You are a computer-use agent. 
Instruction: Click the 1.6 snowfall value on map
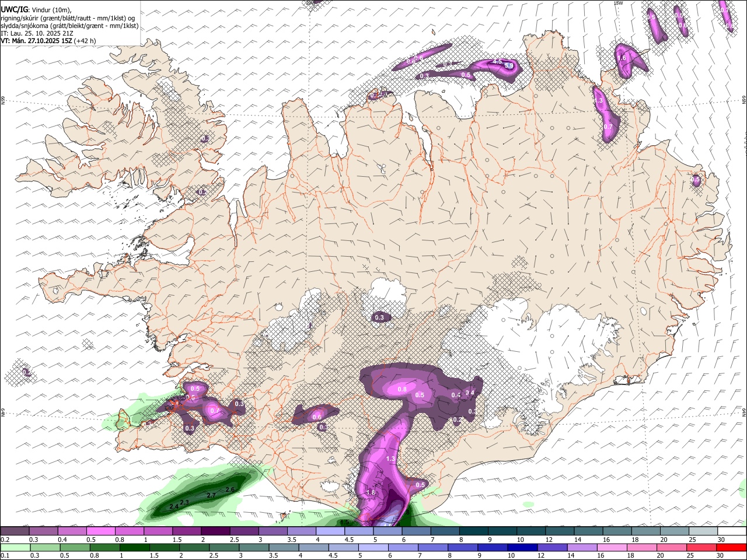pos(622,58)
